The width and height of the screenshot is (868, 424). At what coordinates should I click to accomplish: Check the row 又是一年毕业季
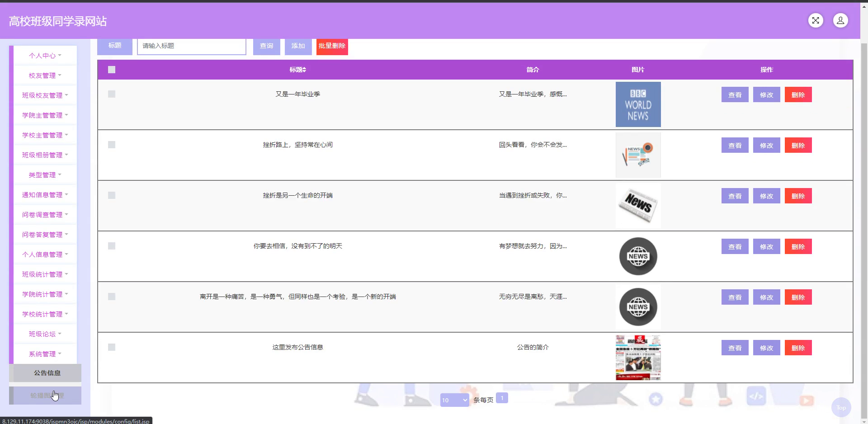[x=112, y=94]
